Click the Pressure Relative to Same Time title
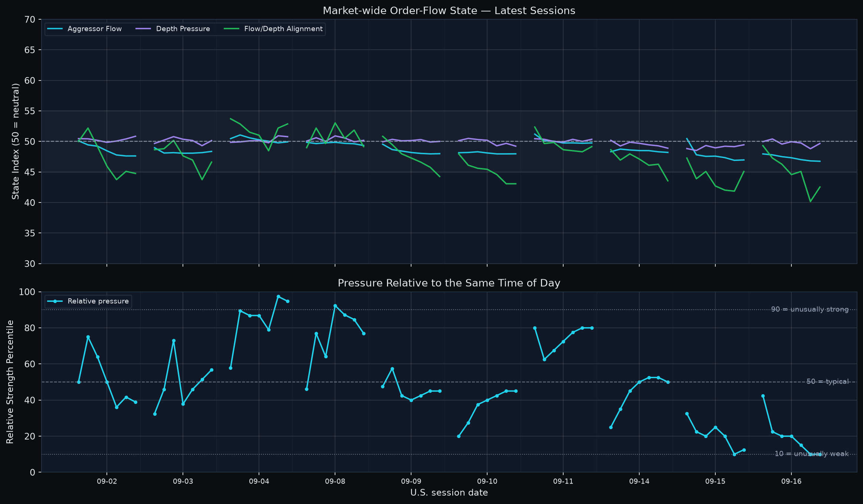The image size is (863, 504). [x=449, y=283]
